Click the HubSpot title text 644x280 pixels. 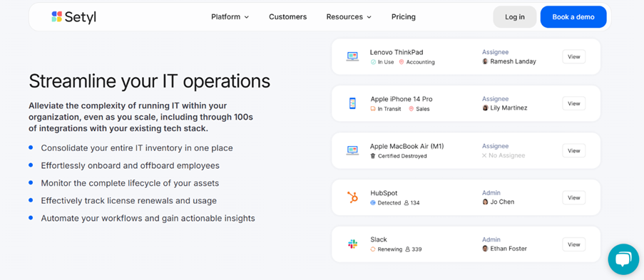pos(384,193)
